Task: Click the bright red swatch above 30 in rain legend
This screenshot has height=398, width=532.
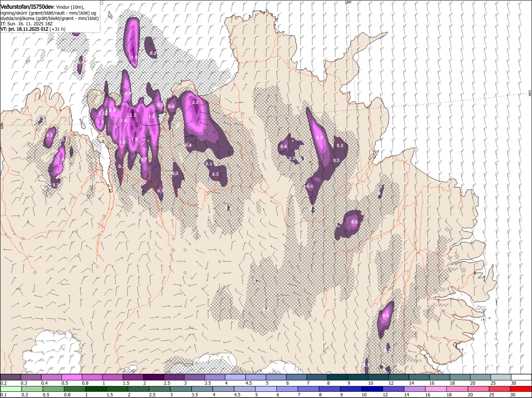Action: pyautogui.click(x=521, y=389)
